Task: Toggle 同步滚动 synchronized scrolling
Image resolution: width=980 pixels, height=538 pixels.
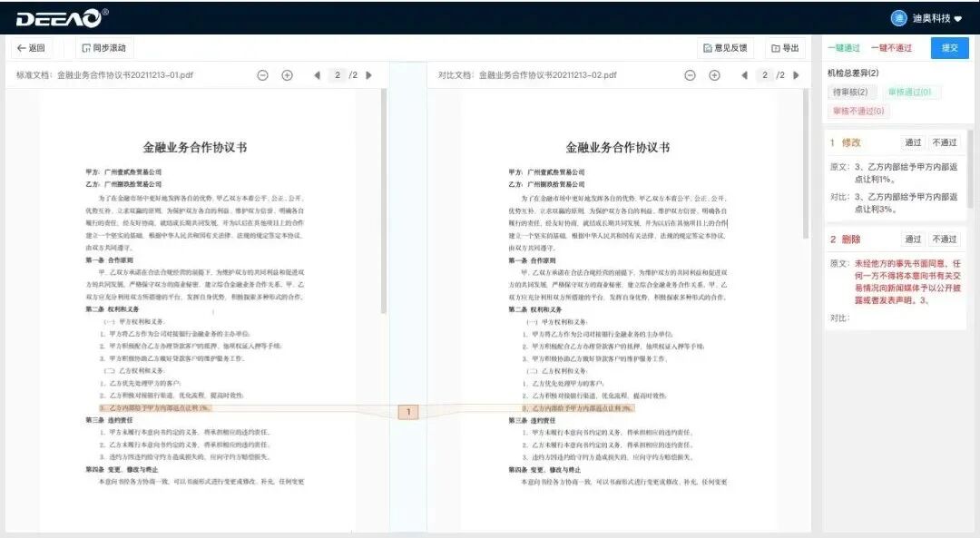Action: (x=103, y=47)
